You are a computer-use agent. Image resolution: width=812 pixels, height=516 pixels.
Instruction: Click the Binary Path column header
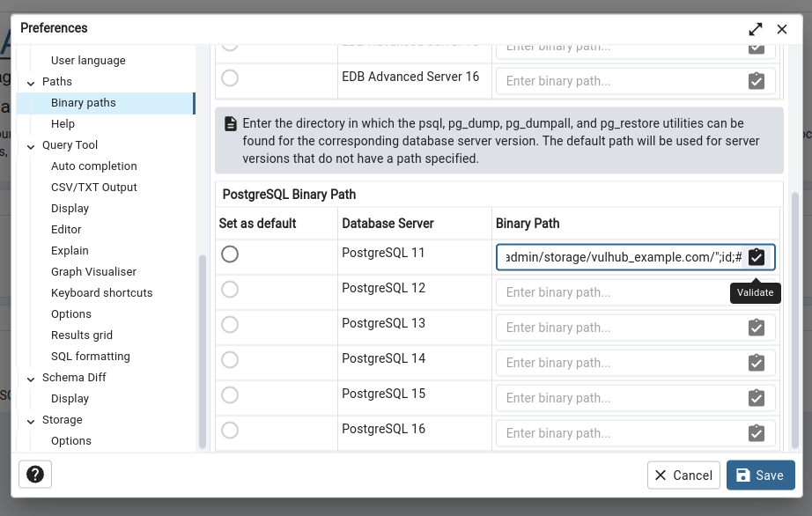pos(528,224)
